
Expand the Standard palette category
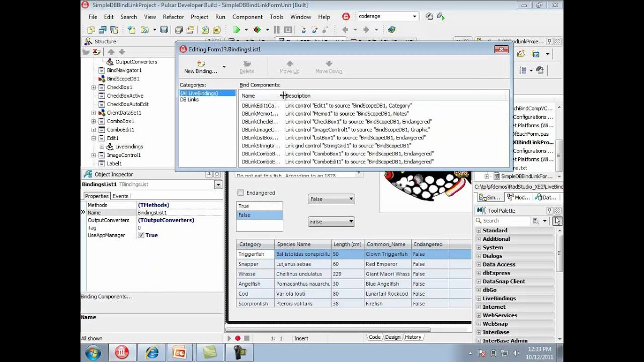[478, 231]
